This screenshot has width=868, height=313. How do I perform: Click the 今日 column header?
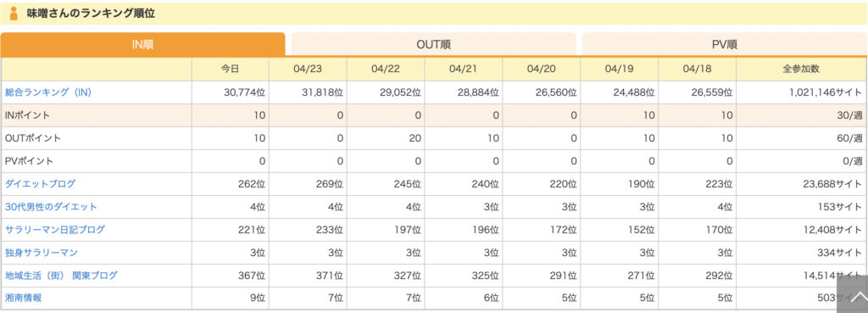pos(231,70)
